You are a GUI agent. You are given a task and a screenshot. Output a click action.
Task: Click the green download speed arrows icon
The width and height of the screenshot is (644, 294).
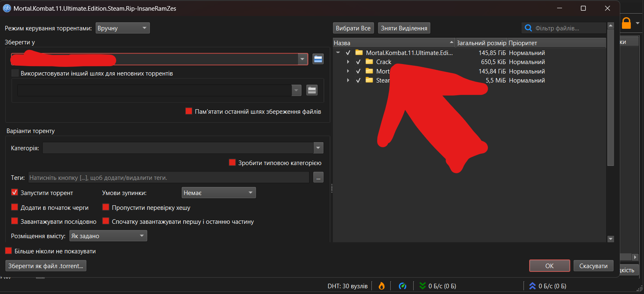423,286
